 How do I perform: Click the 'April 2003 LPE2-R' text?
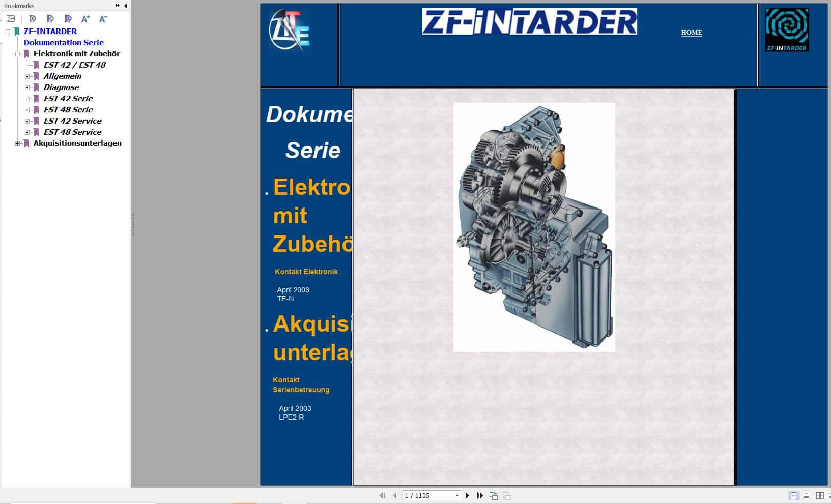(x=295, y=412)
